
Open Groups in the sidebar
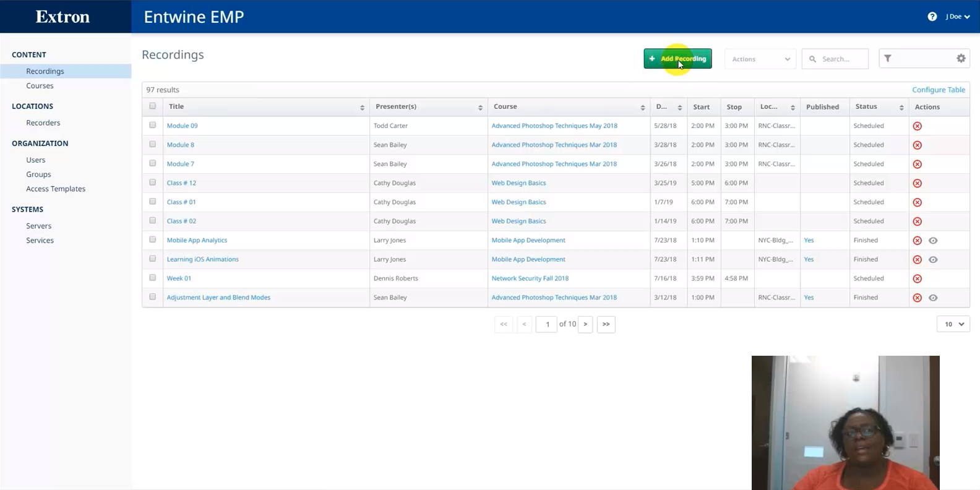[x=38, y=174]
